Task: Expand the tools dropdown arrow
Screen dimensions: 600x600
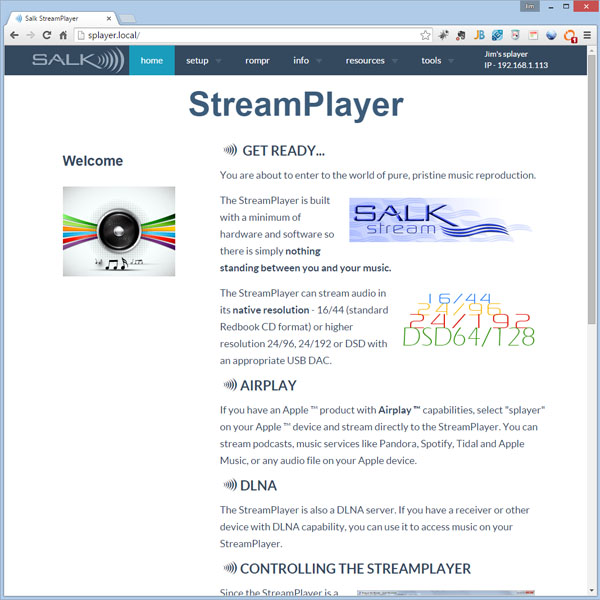Action: [x=451, y=60]
